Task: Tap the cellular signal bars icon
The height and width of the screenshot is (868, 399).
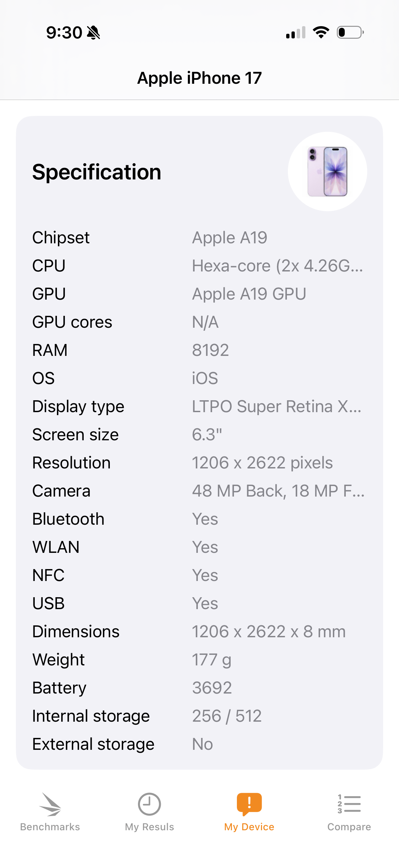Action: [x=296, y=33]
